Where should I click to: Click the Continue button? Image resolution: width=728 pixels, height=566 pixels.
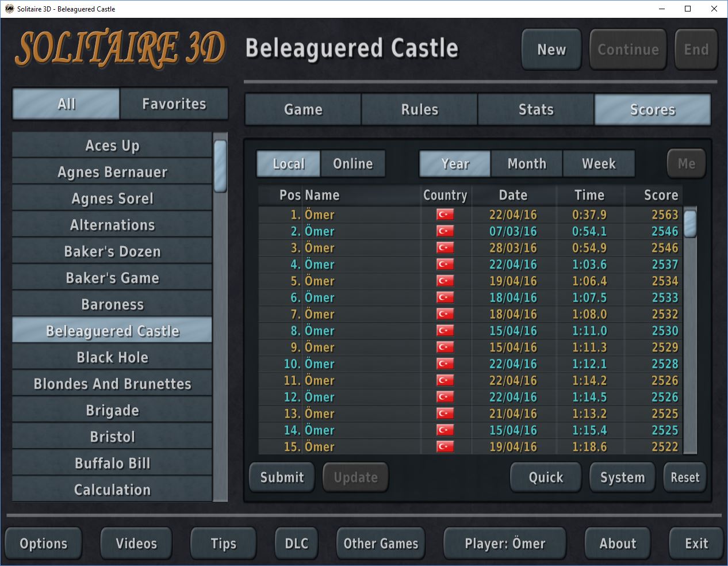click(628, 49)
